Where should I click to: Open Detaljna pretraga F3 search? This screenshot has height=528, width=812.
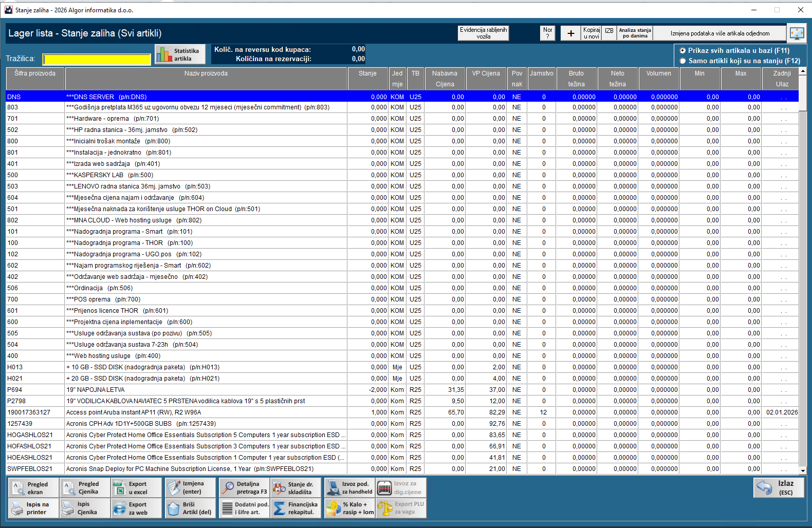(x=245, y=488)
